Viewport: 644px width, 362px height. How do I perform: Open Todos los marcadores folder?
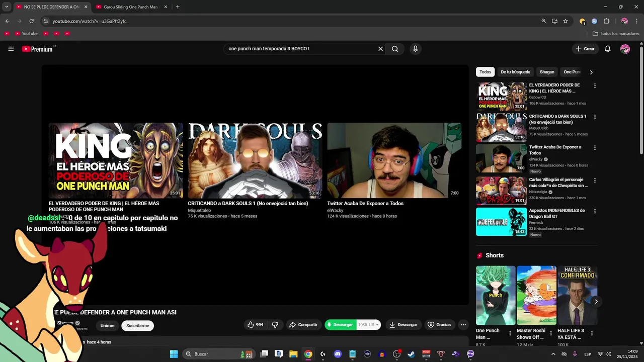pyautogui.click(x=616, y=34)
